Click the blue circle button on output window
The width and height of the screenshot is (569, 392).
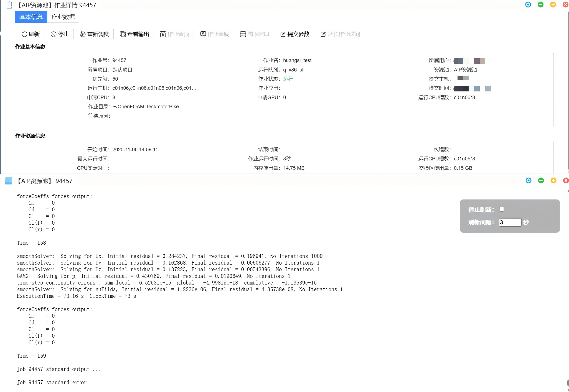[x=529, y=181]
